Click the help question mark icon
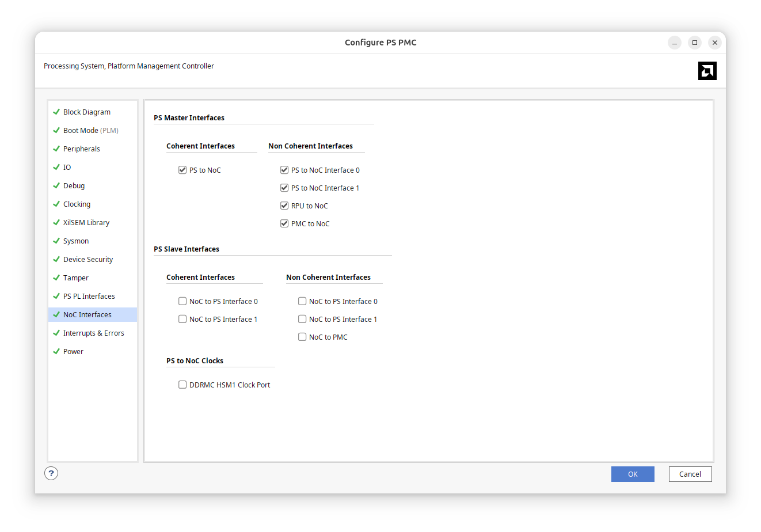Screen dimensions: 761x532 click(51, 473)
